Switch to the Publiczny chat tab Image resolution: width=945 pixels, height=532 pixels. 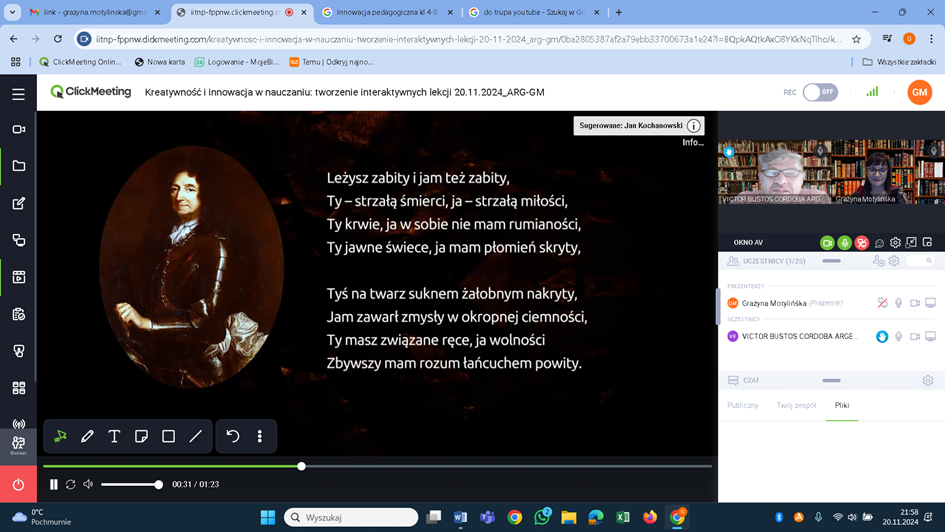pos(742,405)
